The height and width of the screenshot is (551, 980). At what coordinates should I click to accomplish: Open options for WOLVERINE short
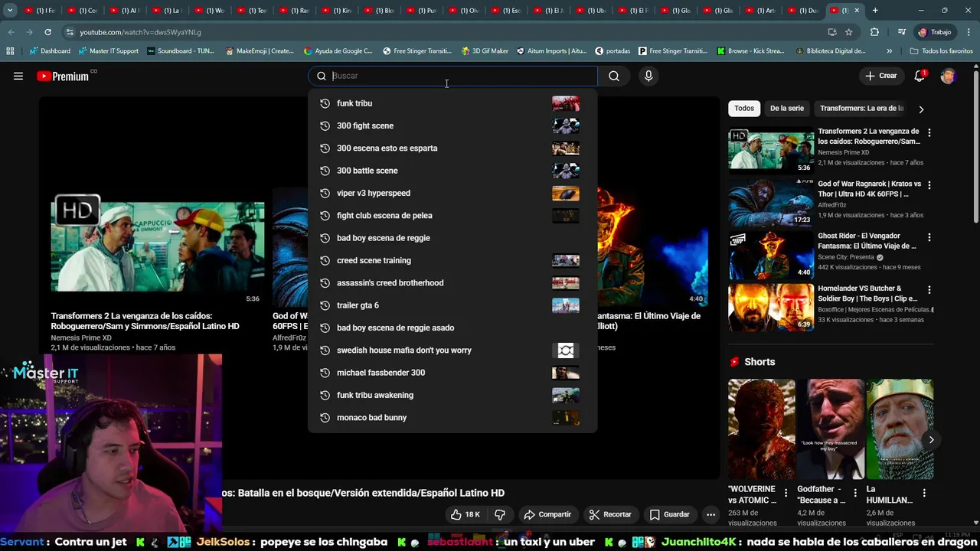tap(786, 493)
